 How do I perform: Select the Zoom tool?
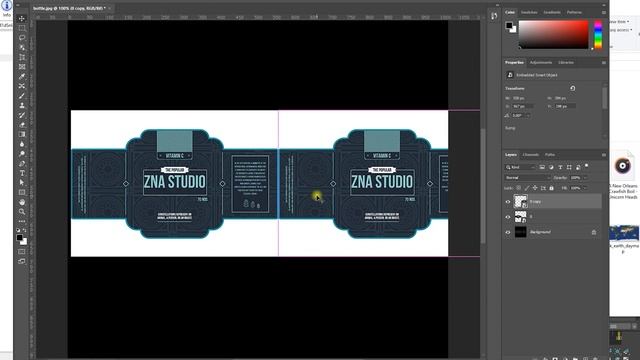[x=22, y=212]
